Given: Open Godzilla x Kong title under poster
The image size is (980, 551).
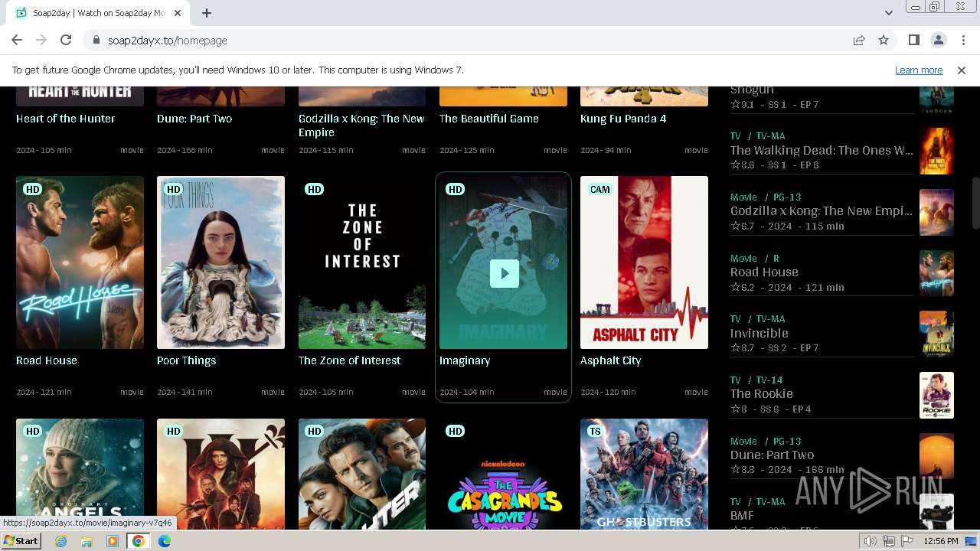Looking at the screenshot, I should coord(361,126).
